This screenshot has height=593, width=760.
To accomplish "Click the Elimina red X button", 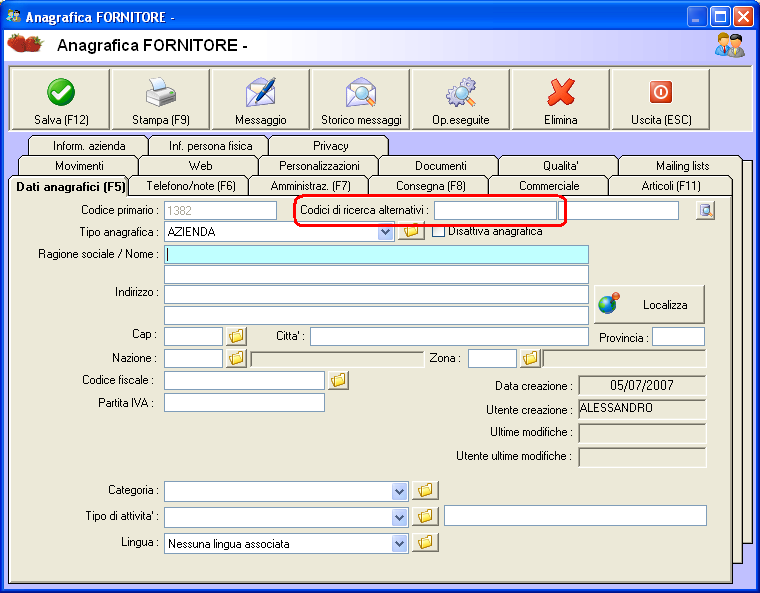I will click(561, 99).
